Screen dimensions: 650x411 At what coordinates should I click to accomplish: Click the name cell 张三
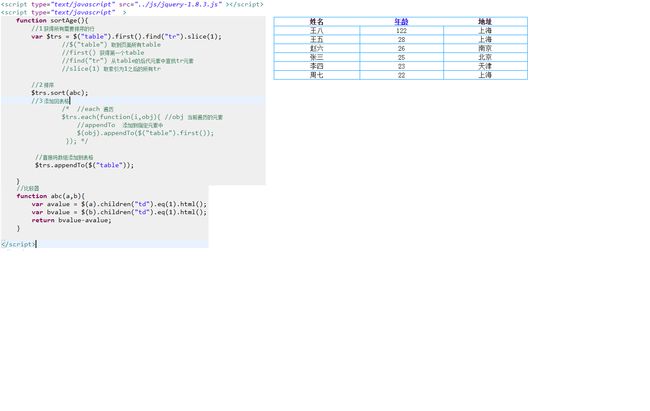click(317, 57)
